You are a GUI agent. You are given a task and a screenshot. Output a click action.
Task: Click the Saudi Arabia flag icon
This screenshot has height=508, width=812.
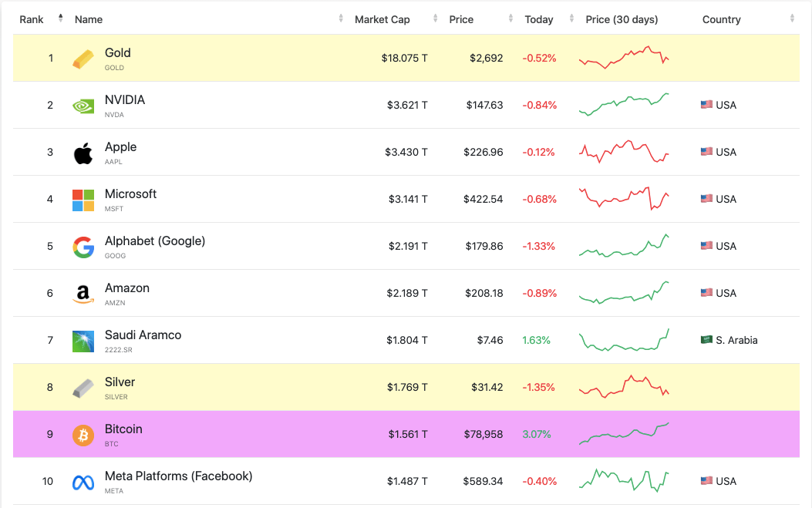[706, 340]
